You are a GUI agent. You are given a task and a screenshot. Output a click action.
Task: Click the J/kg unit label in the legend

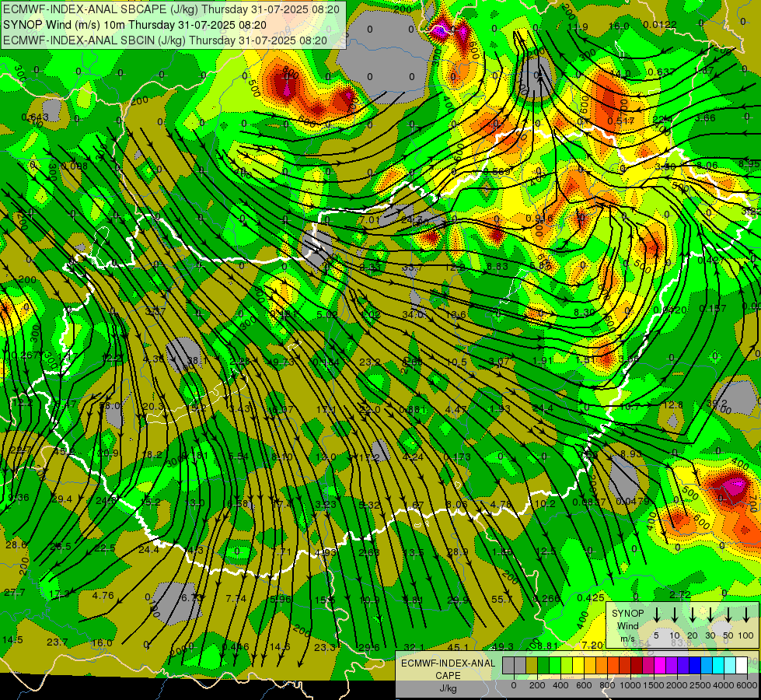coord(448,688)
